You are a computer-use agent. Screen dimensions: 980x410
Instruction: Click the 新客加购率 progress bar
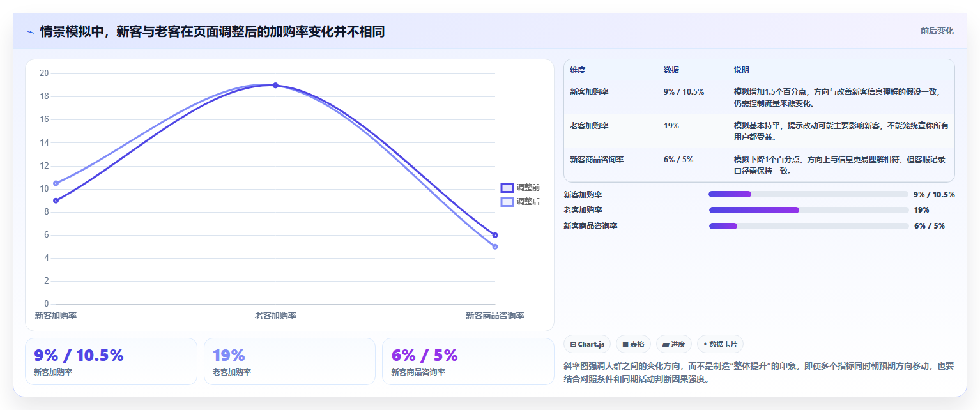coord(808,194)
